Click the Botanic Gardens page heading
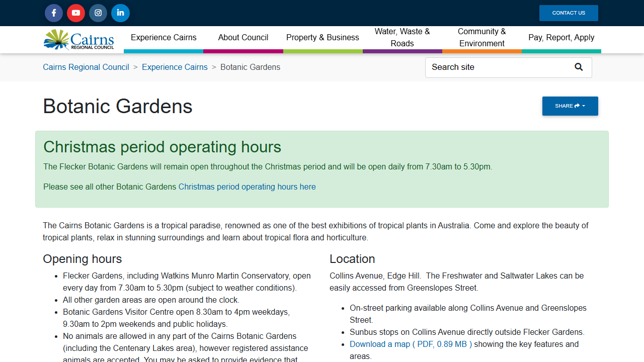The width and height of the screenshot is (644, 362). 118,107
